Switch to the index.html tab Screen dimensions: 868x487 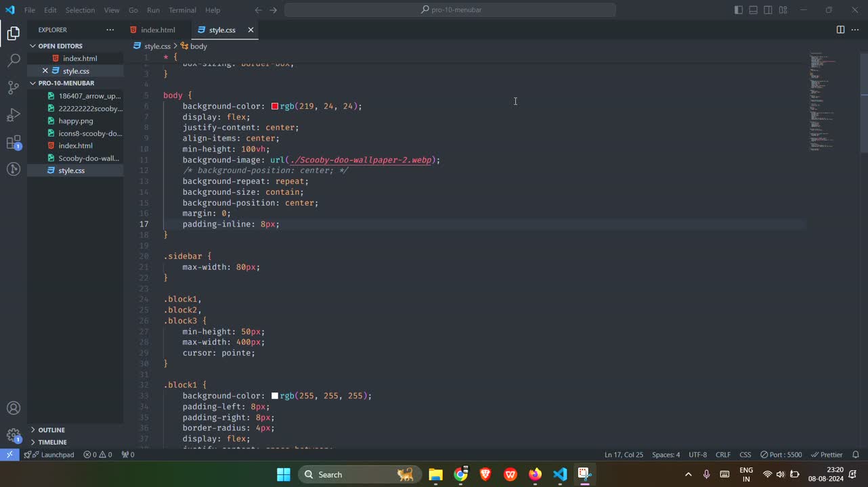(158, 30)
